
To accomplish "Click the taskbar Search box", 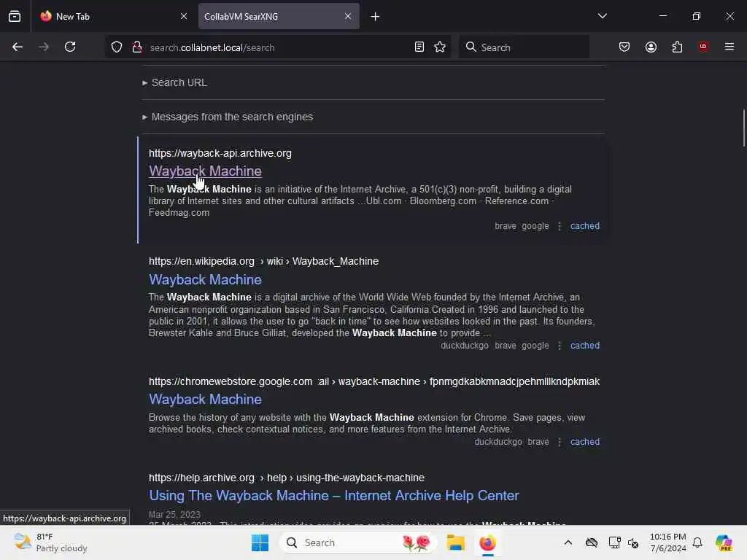I will point(359,542).
